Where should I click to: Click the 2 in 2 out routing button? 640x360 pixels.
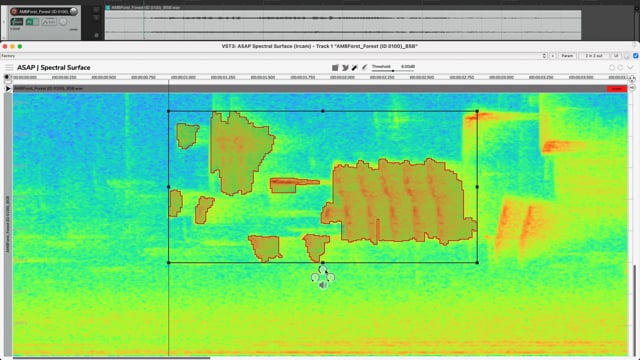pyautogui.click(x=594, y=56)
